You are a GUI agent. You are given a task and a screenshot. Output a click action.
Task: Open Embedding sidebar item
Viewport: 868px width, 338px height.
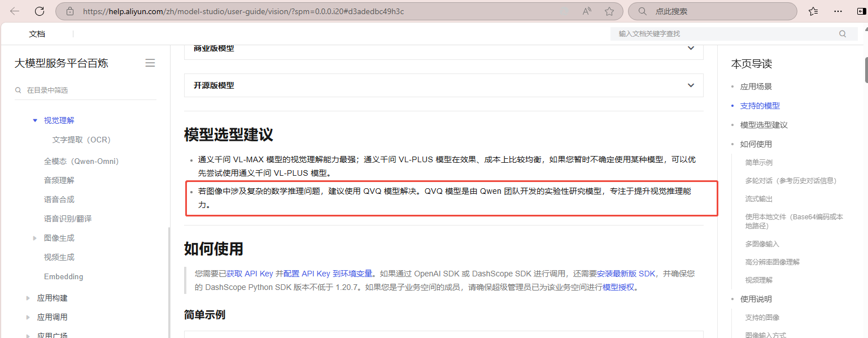64,276
